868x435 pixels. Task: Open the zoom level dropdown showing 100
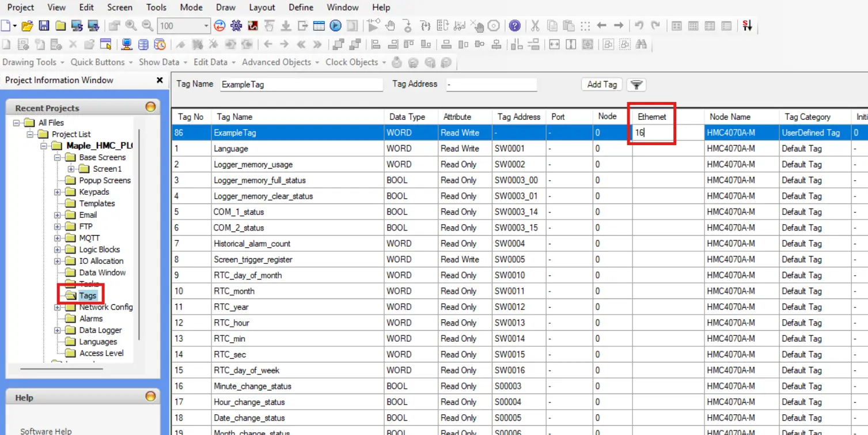205,25
